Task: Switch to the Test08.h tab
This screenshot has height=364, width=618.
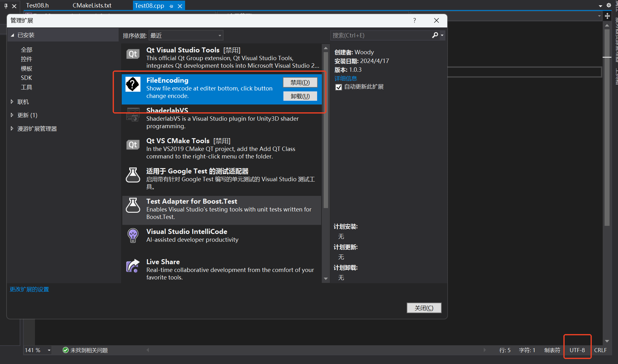Action: coord(37,6)
